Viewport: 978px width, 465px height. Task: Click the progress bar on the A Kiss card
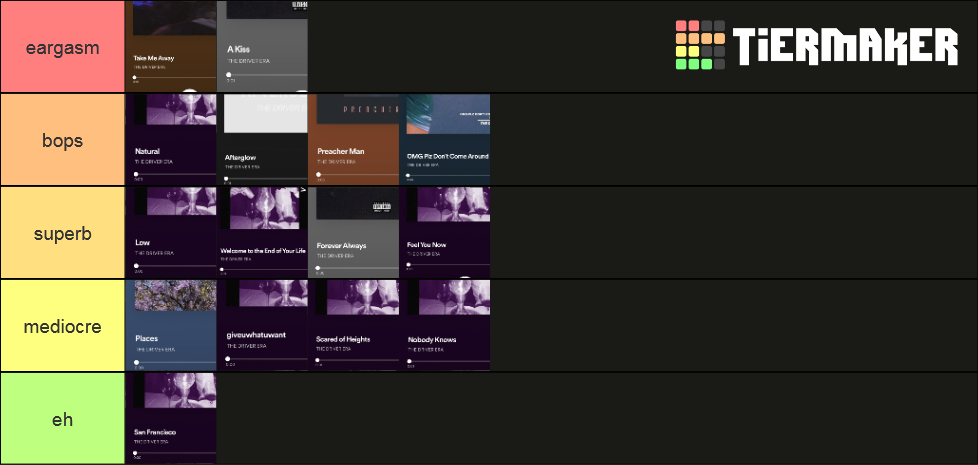tap(267, 75)
